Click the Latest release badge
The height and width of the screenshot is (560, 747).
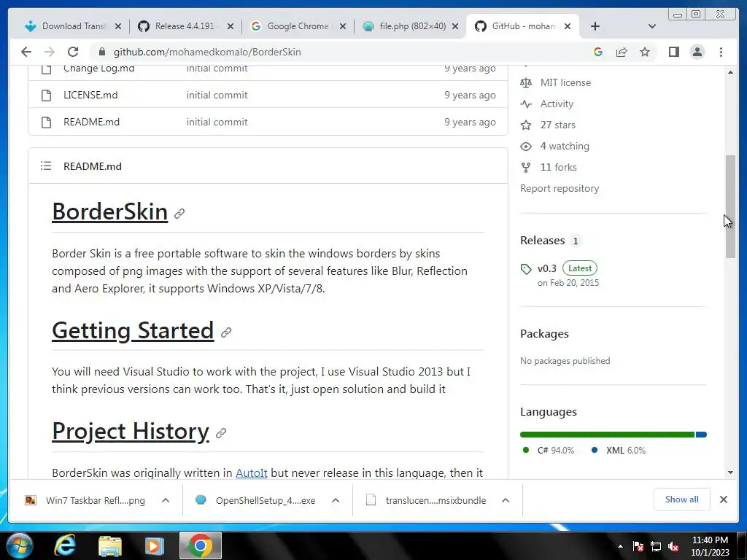580,268
